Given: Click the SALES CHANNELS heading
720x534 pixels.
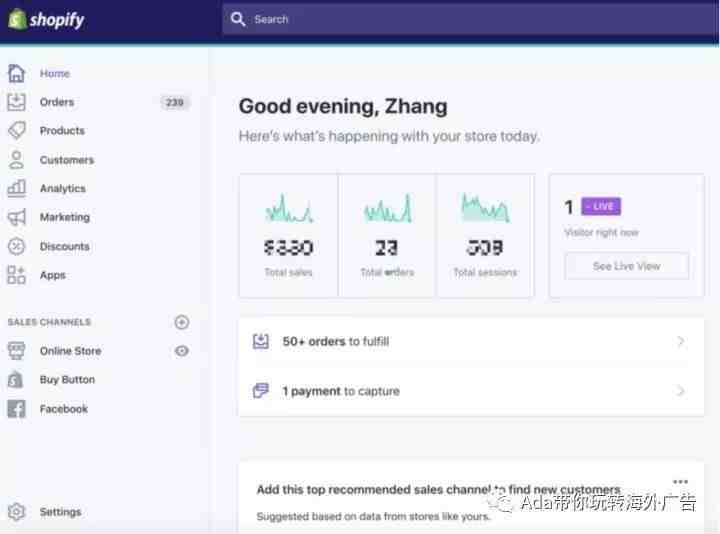Looking at the screenshot, I should tap(49, 322).
